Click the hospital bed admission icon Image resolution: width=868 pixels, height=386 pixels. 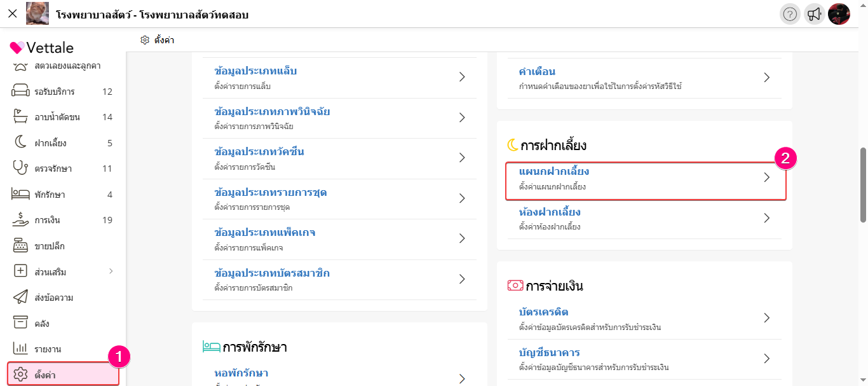[x=20, y=195]
